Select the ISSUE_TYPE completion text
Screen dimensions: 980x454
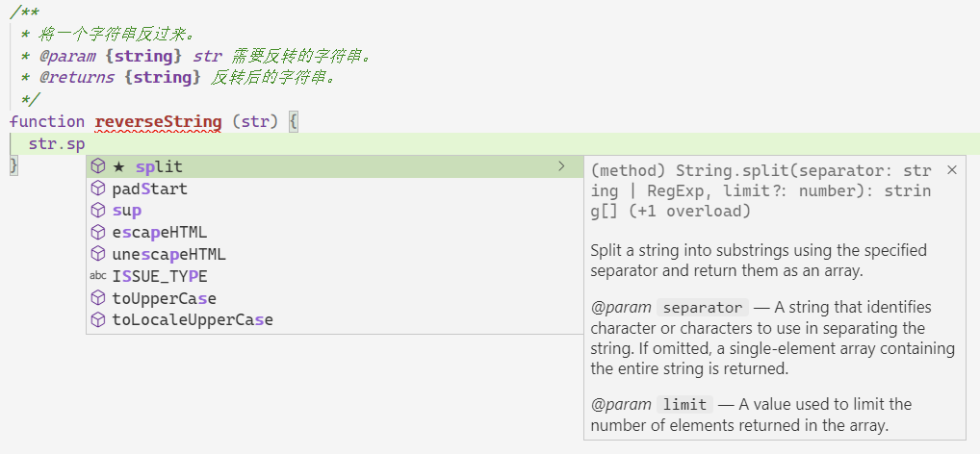click(x=160, y=276)
